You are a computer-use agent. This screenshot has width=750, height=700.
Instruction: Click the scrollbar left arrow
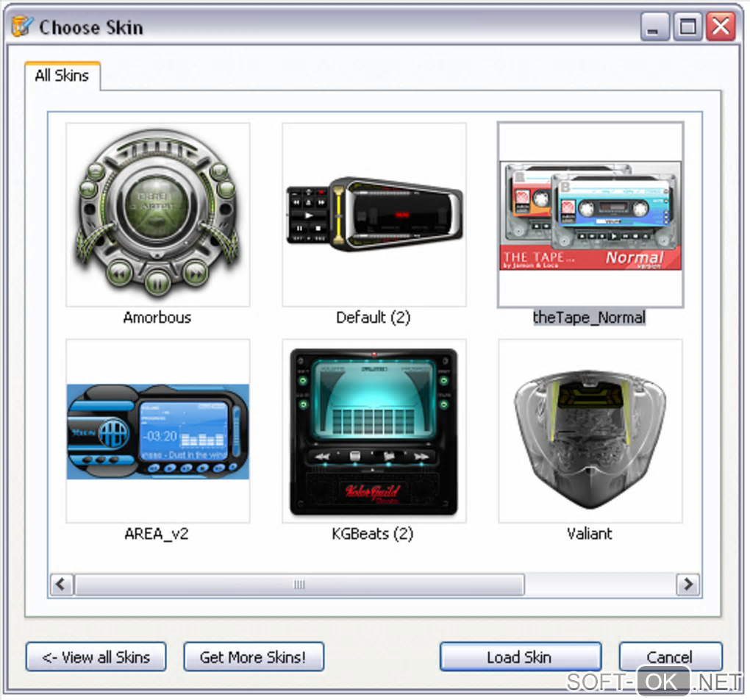click(62, 585)
